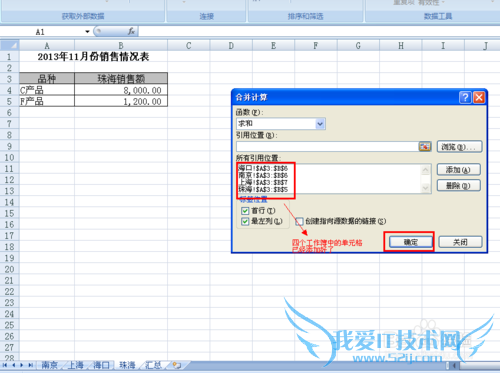Image resolution: width=500 pixels, height=373 pixels.
Task: Click the 数据工具 ribbon group label
Action: click(x=438, y=16)
